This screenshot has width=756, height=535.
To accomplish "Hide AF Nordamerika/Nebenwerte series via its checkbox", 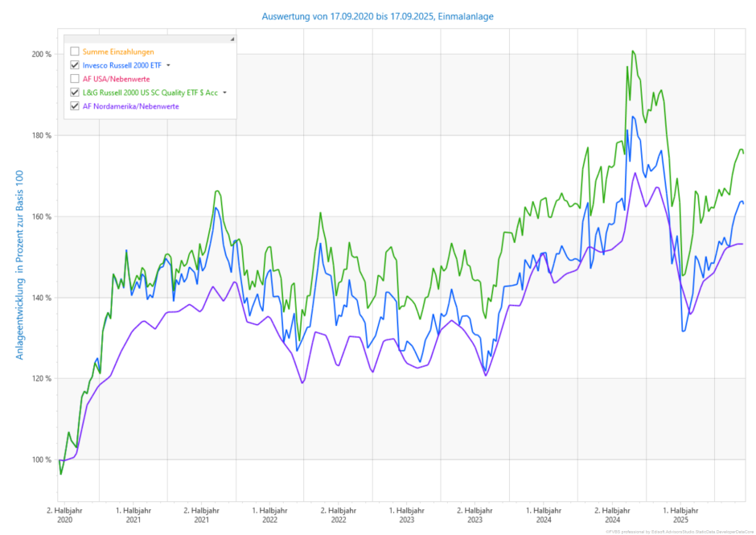I will [75, 106].
